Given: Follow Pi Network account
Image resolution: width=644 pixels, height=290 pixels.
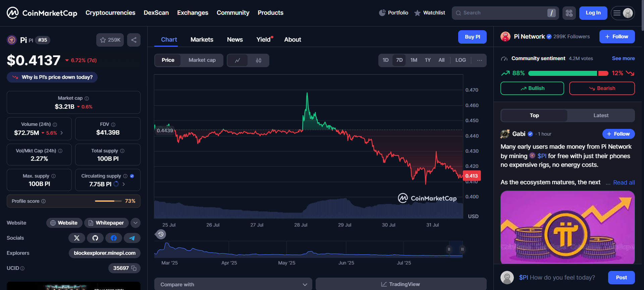Looking at the screenshot, I should (617, 37).
